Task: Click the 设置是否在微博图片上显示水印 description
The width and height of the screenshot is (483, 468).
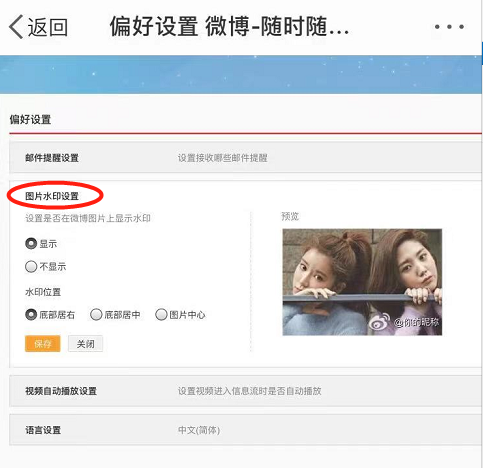Action: (88, 219)
